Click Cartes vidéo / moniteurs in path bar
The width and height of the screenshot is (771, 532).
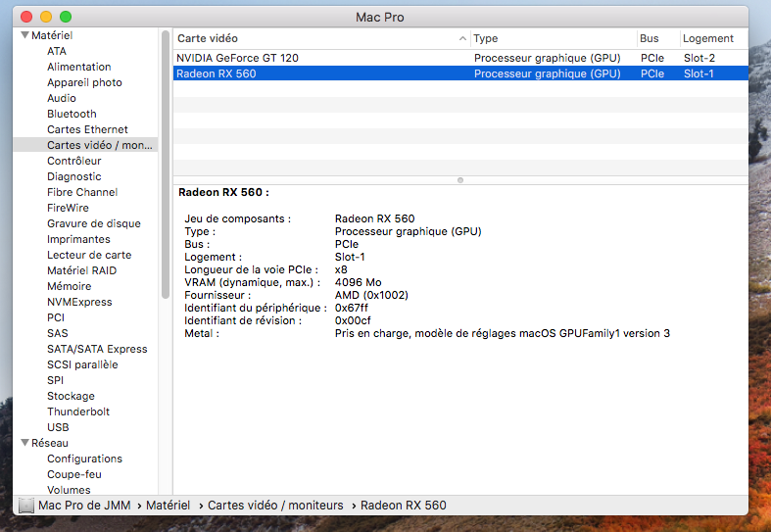[x=275, y=506]
